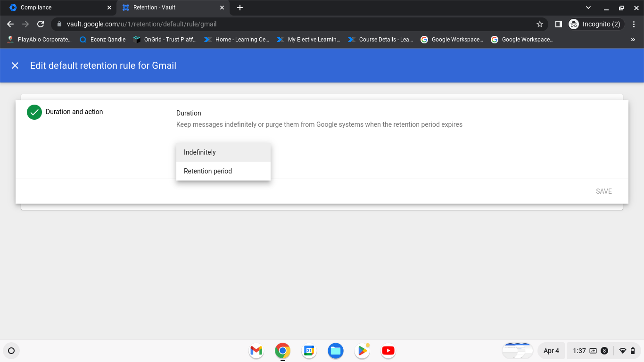Reload the Vault page
The image size is (644, 362).
pyautogui.click(x=41, y=24)
